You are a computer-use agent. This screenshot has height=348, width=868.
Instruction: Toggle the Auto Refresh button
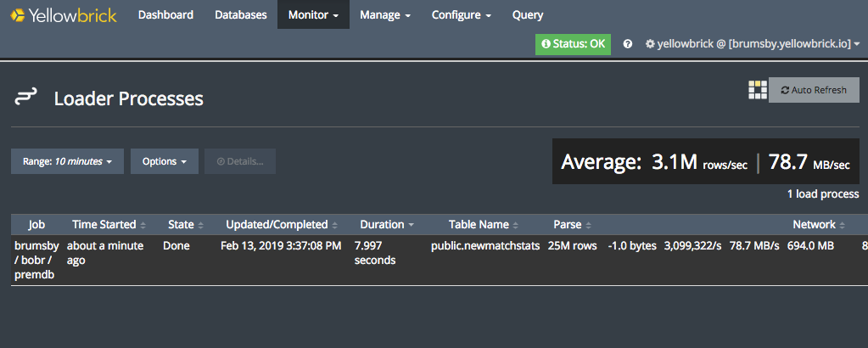[x=814, y=90]
